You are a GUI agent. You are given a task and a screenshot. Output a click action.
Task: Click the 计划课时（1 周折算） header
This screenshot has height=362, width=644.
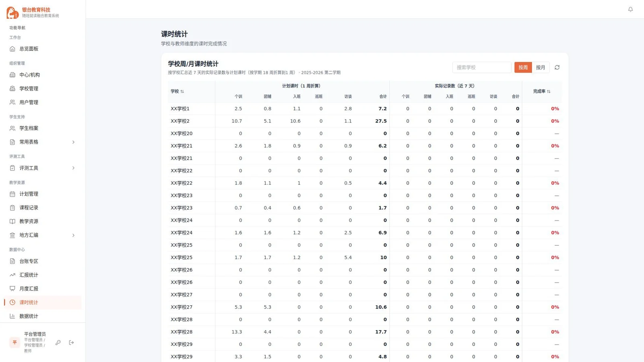coord(301,86)
